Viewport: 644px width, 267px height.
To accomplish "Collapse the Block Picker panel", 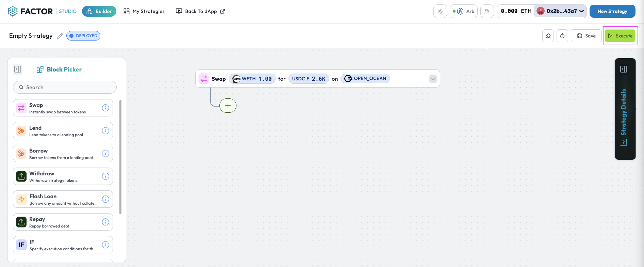I will pyautogui.click(x=18, y=69).
